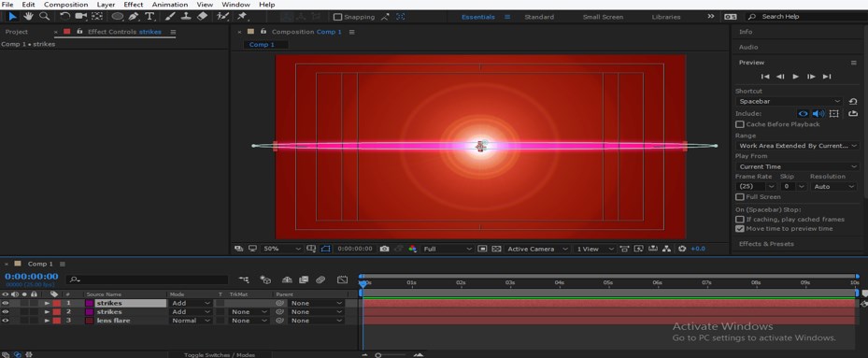Select the Pan Behind anchor point tool
Viewport: 868px width, 358px height.
(97, 17)
